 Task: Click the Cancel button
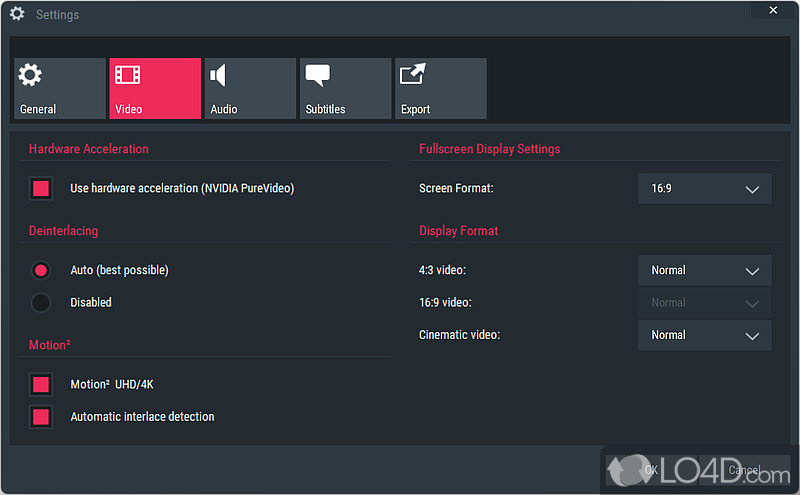[x=744, y=470]
